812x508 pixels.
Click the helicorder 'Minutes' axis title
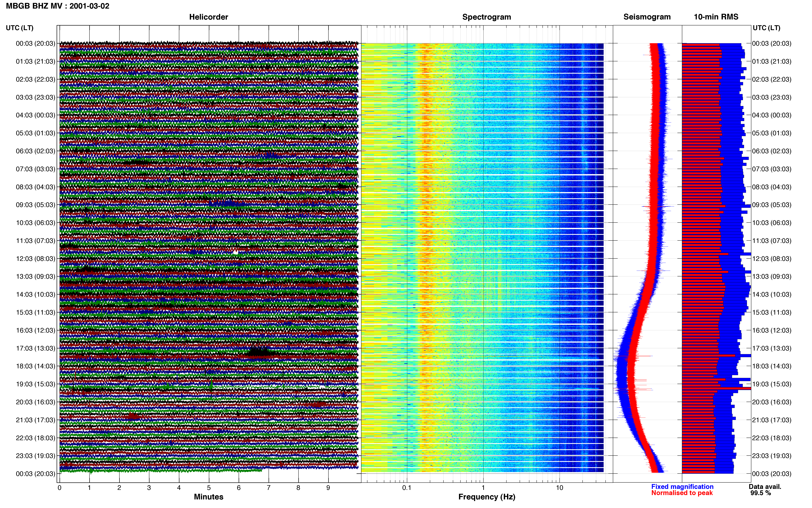209,497
